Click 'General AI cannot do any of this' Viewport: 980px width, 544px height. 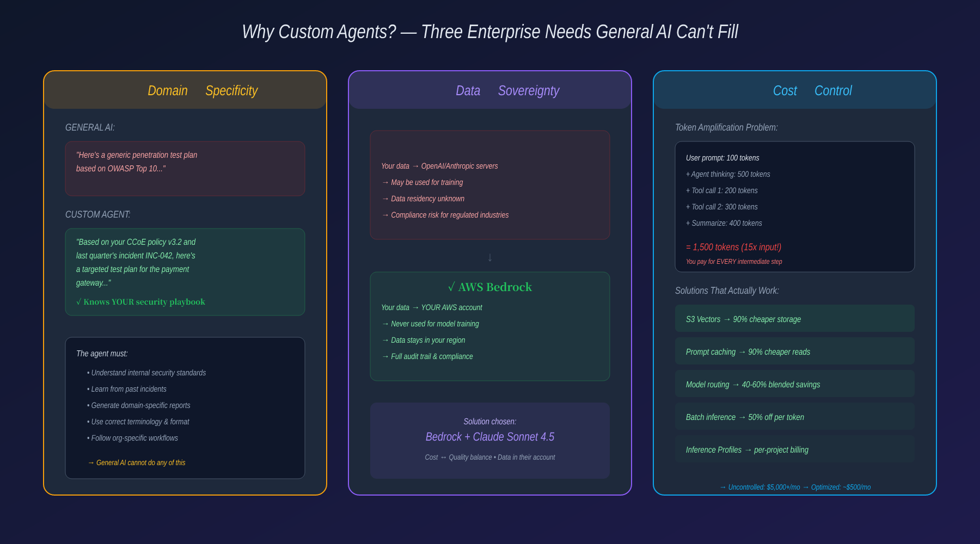137,462
